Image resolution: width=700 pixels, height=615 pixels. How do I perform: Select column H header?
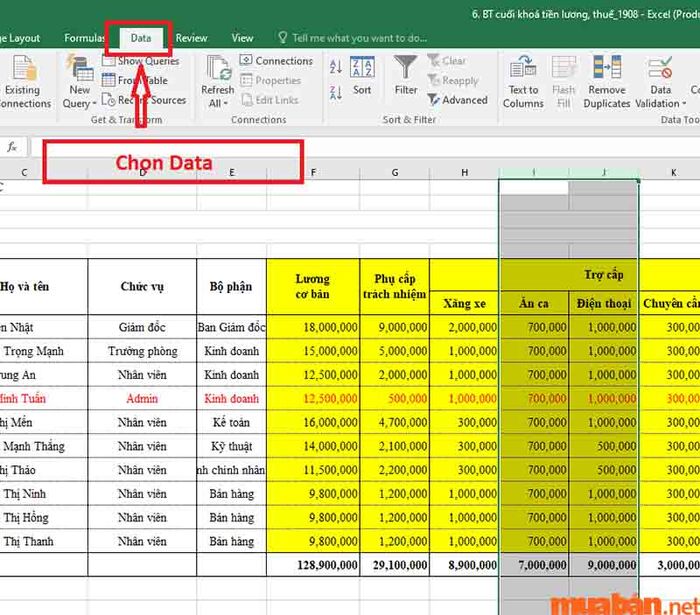[464, 172]
